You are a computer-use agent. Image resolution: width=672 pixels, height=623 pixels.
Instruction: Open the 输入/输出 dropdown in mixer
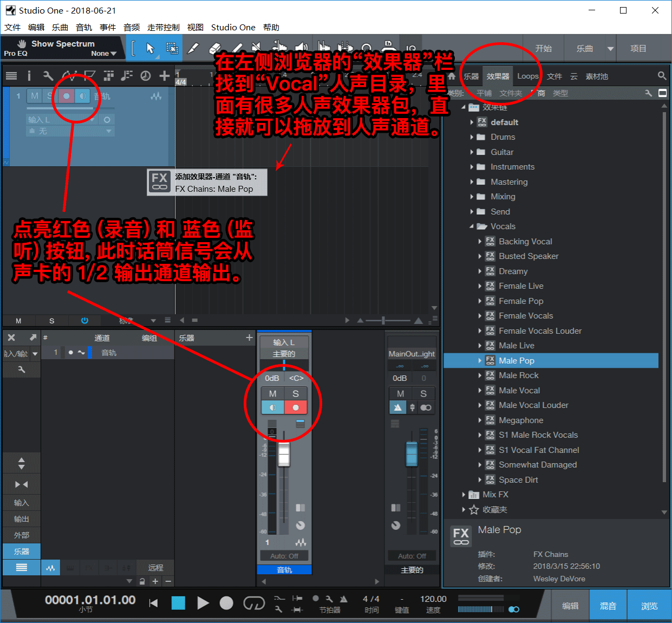click(x=35, y=354)
